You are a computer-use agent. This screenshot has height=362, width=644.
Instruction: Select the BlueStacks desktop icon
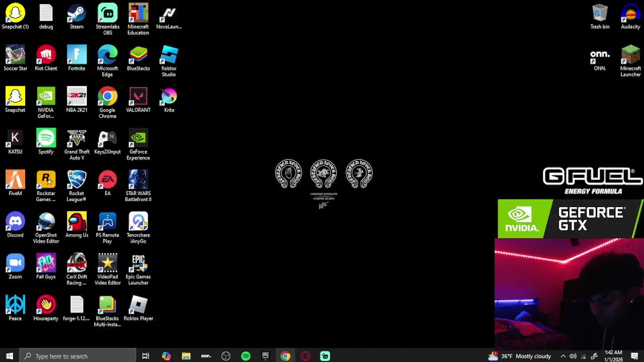coord(138,58)
